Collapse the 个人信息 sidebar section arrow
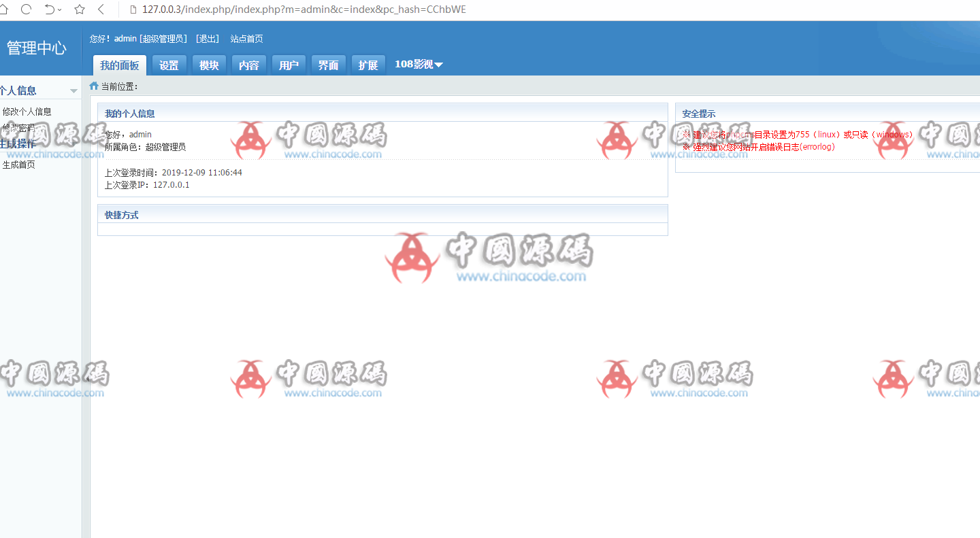980x538 pixels. coord(73,91)
